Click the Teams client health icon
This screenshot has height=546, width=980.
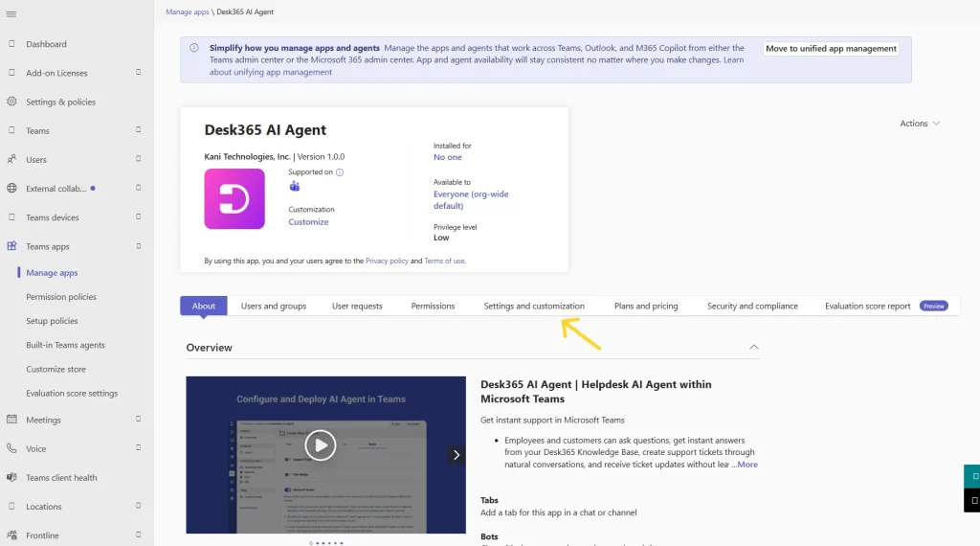(11, 477)
